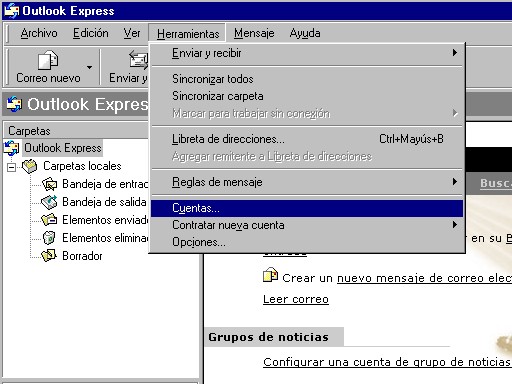The width and height of the screenshot is (512, 384).
Task: Expand the Reglas de mensaje submenu arrow
Action: 454,182
